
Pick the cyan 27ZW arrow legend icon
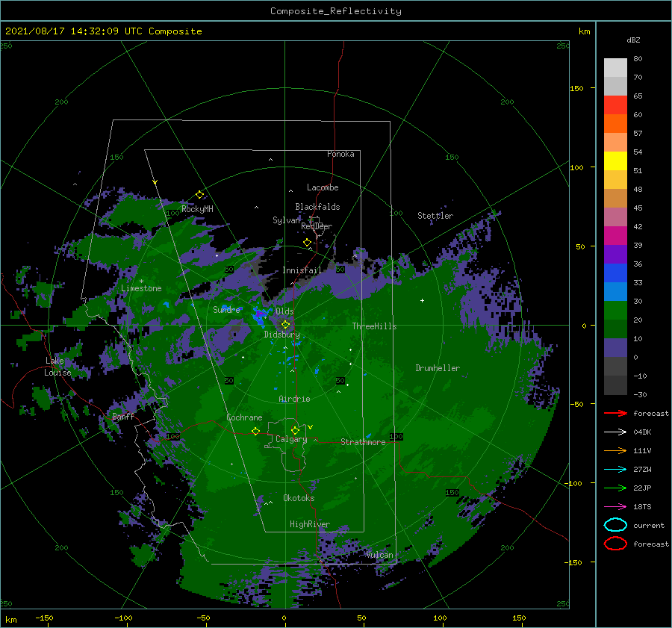pos(615,469)
